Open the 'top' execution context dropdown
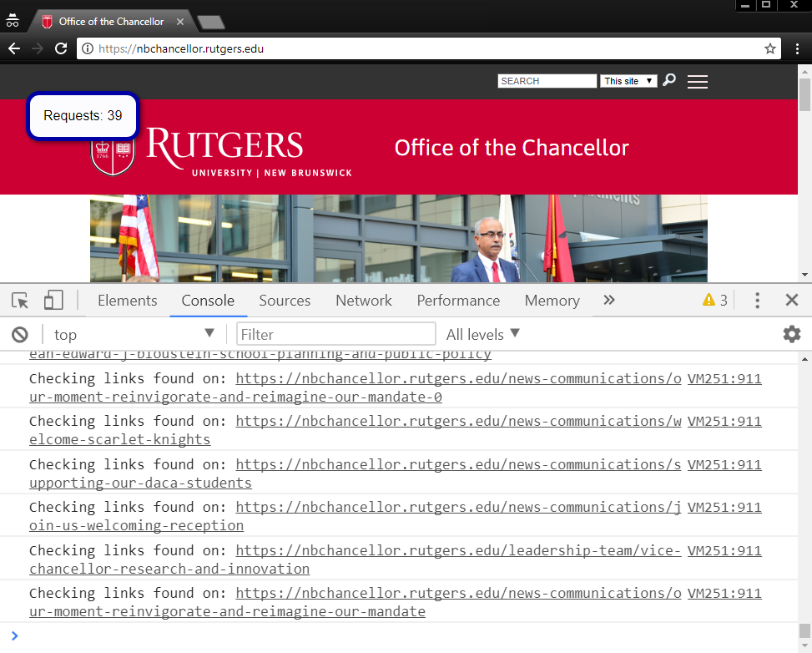Image resolution: width=812 pixels, height=653 pixels. 134,334
